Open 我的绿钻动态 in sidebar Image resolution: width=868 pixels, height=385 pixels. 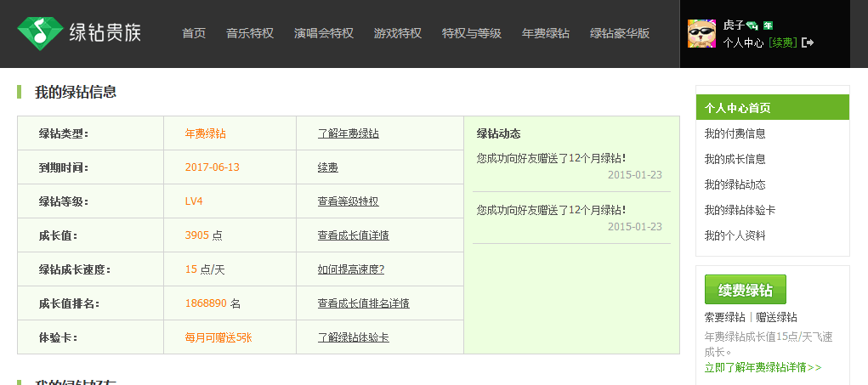735,184
